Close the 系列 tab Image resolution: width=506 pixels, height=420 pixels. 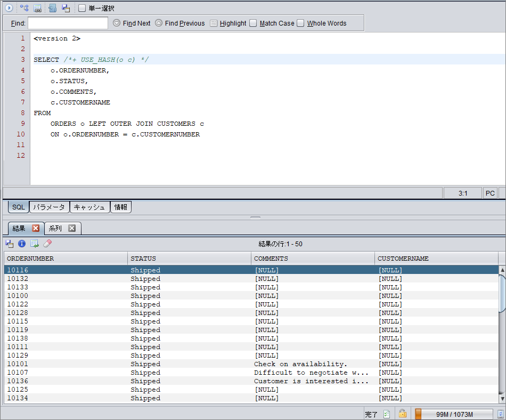pyautogui.click(x=72, y=228)
